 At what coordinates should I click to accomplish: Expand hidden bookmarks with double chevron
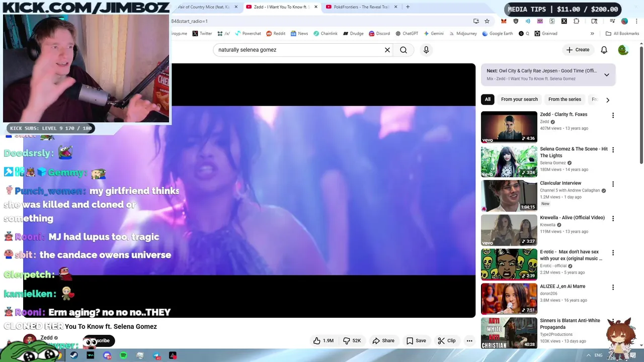tap(592, 34)
